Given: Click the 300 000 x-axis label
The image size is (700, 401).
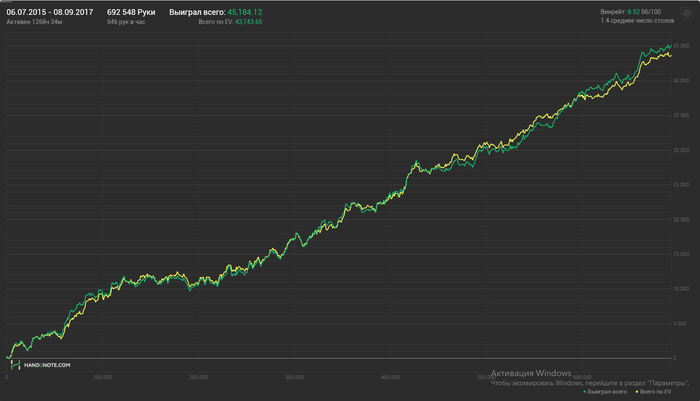Looking at the screenshot, I should coord(294,377).
